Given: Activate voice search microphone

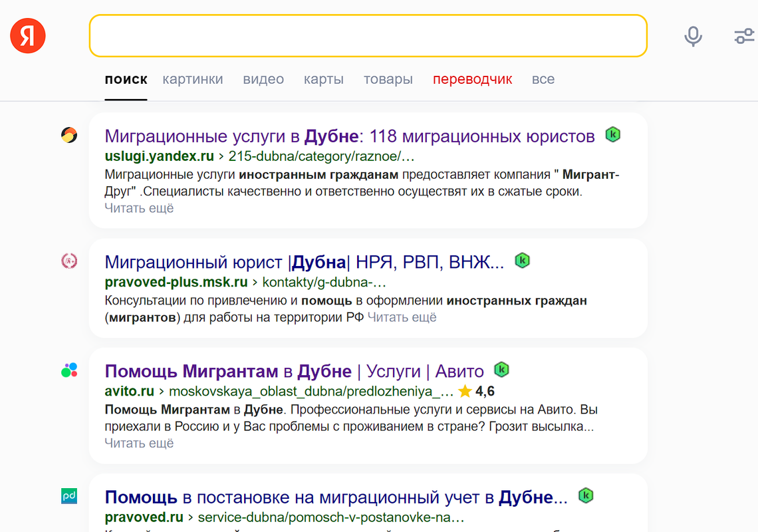Looking at the screenshot, I should click(x=693, y=37).
